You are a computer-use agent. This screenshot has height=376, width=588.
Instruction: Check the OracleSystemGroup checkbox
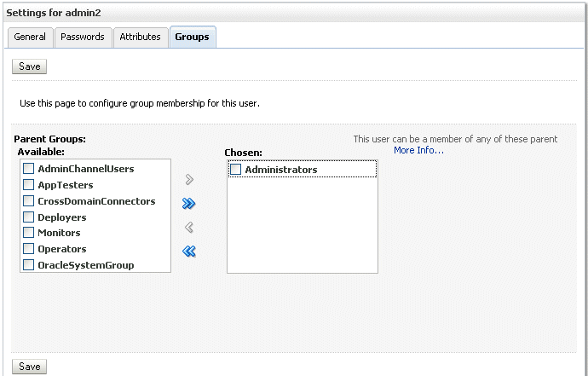coord(28,265)
